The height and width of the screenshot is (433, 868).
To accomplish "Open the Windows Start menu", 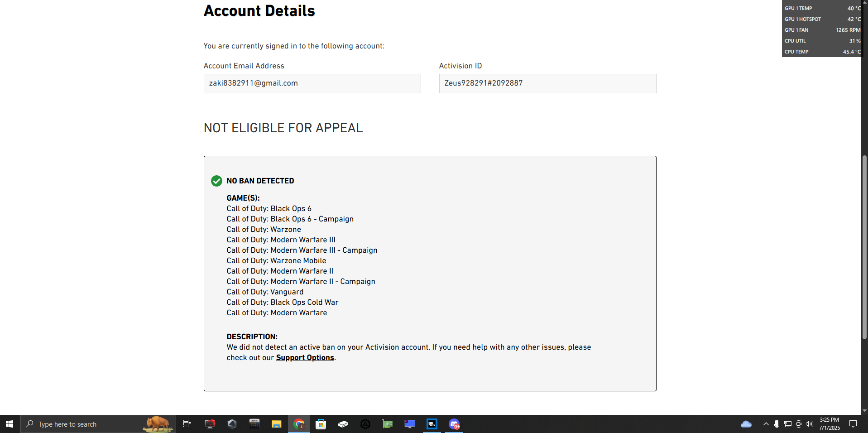I will point(10,424).
